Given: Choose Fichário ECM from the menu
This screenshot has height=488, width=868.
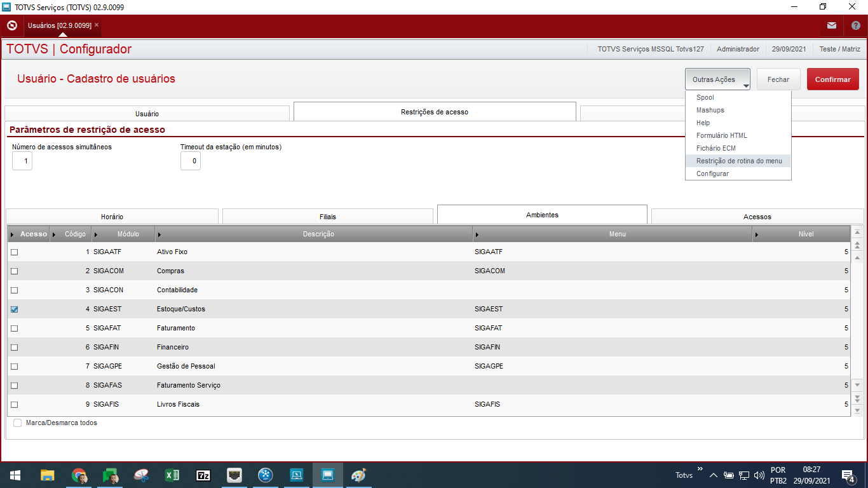Looking at the screenshot, I should [x=738, y=148].
